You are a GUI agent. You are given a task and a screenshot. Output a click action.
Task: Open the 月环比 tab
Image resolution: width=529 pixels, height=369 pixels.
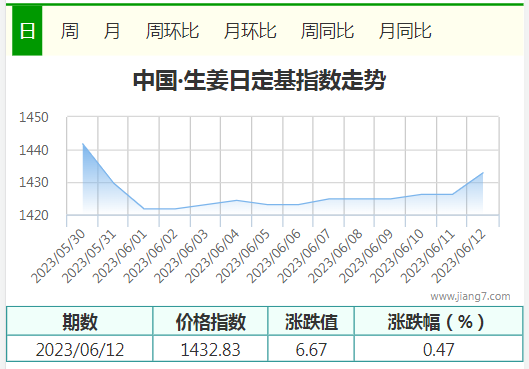coord(250,31)
